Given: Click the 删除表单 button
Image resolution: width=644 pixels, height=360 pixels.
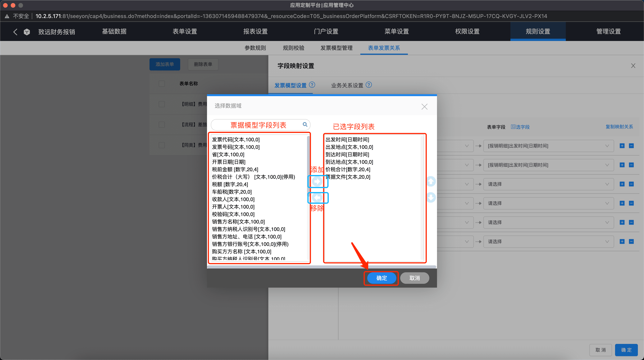Looking at the screenshot, I should point(203,64).
